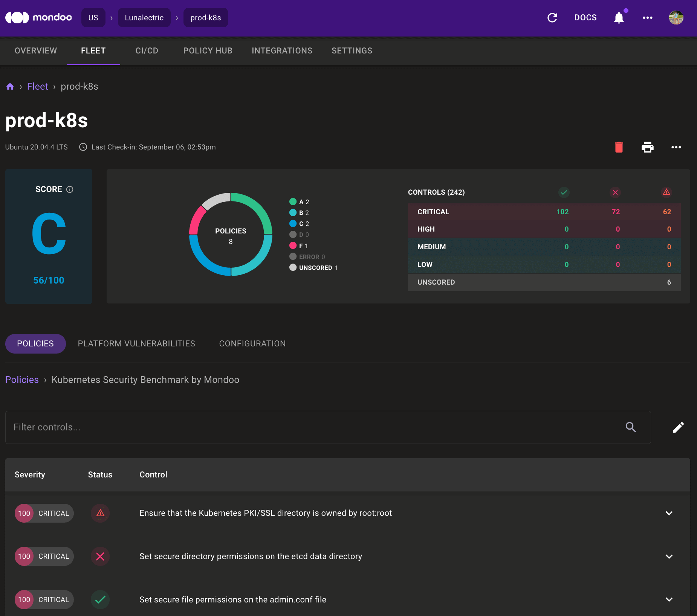Click the score info icon
The width and height of the screenshot is (697, 616).
coord(70,189)
